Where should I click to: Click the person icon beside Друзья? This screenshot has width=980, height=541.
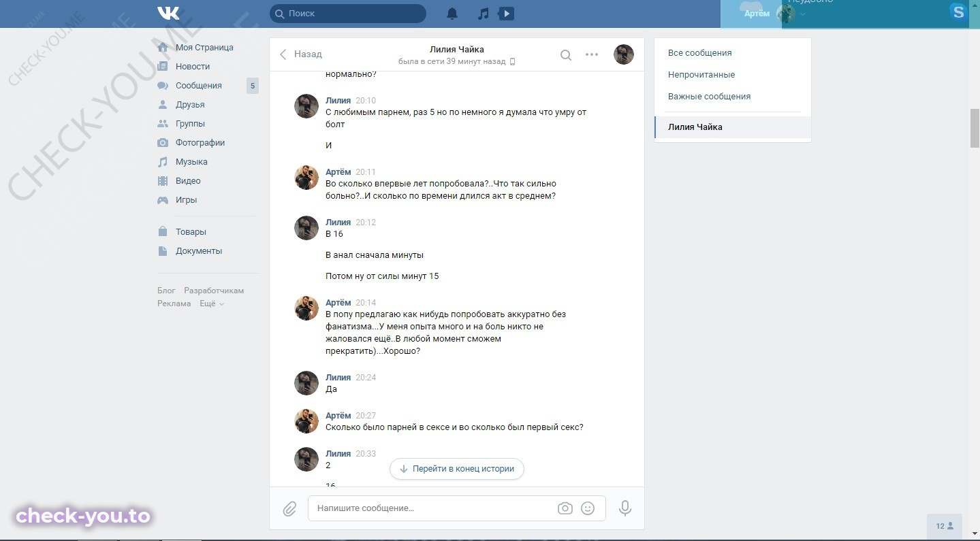coord(163,105)
